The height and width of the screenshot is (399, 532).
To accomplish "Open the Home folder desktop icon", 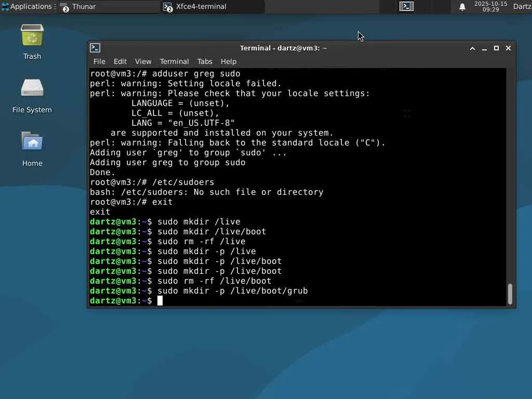I will point(32,149).
